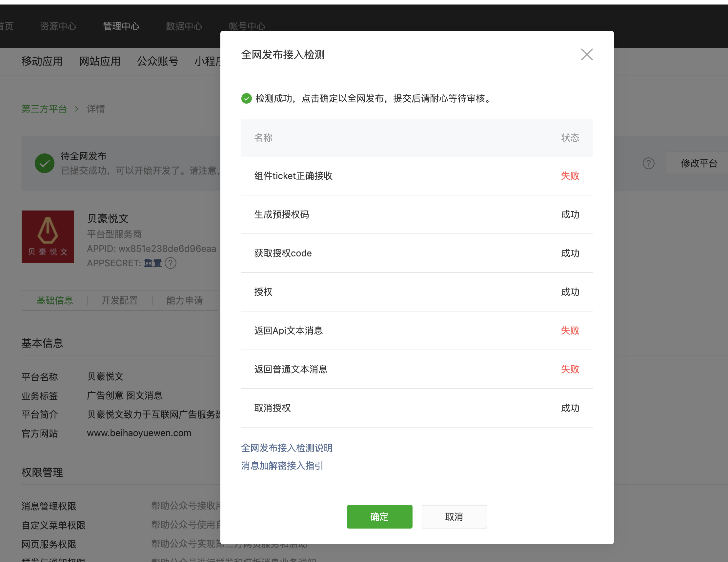Switch to 开发配置 tab
The width and height of the screenshot is (728, 562).
tap(120, 300)
